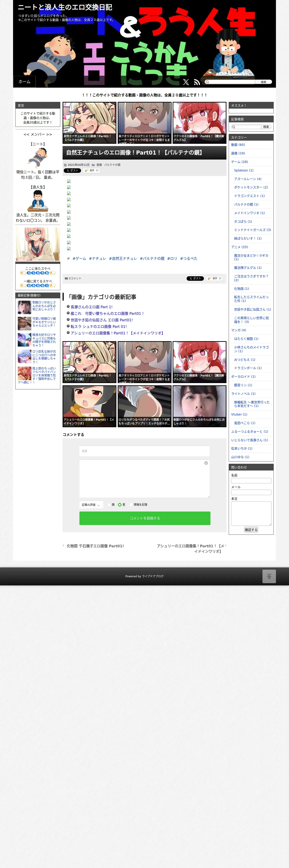The height and width of the screenshot is (868, 289).
Task: Open the アズールレーン (4) category link
Action: [x=248, y=179]
